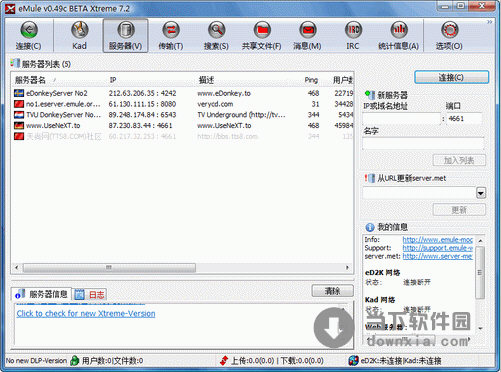Click the eMule title bar app icon
The height and width of the screenshot is (372, 501).
[10, 9]
